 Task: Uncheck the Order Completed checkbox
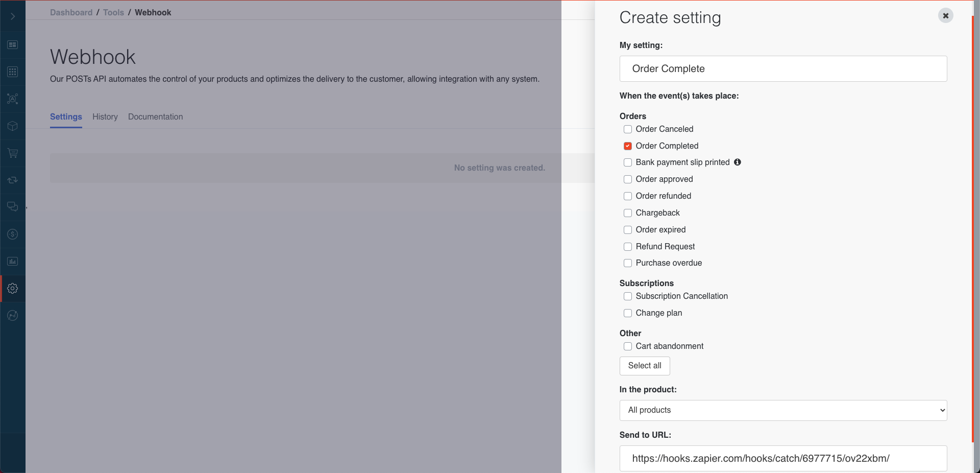pyautogui.click(x=628, y=146)
